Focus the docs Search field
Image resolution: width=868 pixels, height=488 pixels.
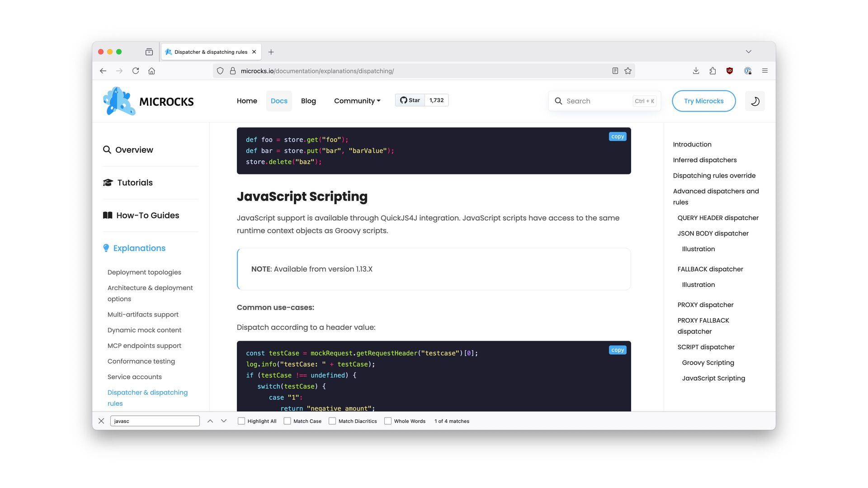(x=597, y=101)
